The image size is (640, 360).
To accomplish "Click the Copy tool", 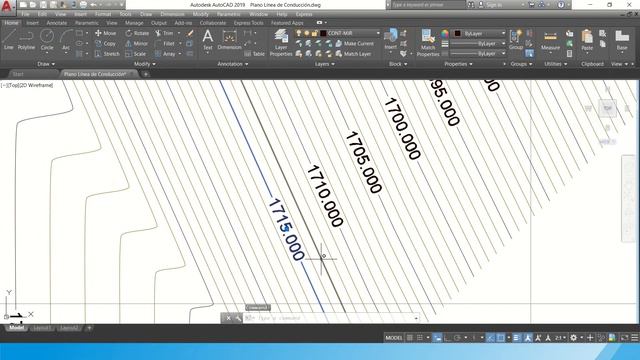I will pos(105,43).
